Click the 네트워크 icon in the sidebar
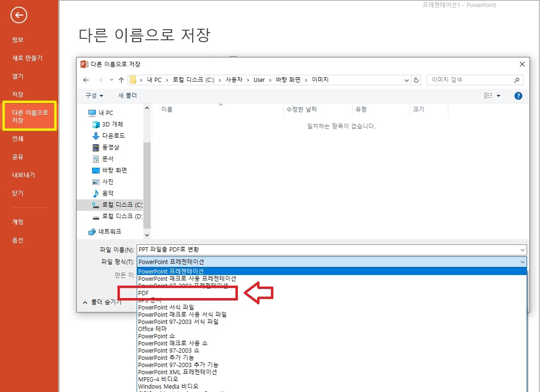Screen dimensions: 540x392 pyautogui.click(x=92, y=232)
